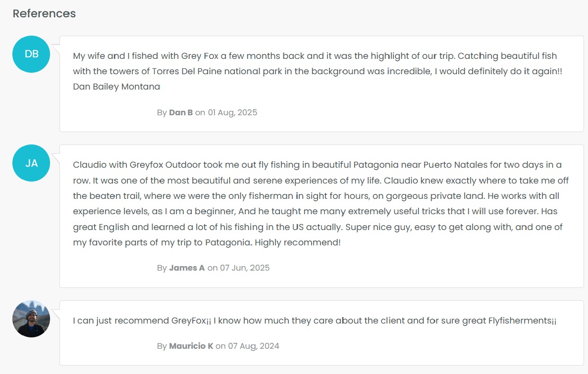
Task: Click the 01 Aug, 2025 review date
Action: point(232,112)
